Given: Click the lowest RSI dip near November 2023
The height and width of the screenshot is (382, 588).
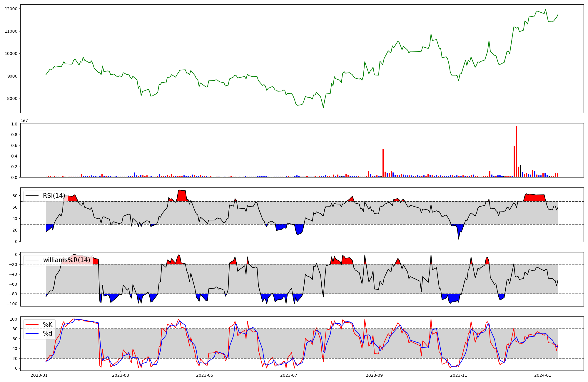Looking at the screenshot, I should (x=459, y=238).
